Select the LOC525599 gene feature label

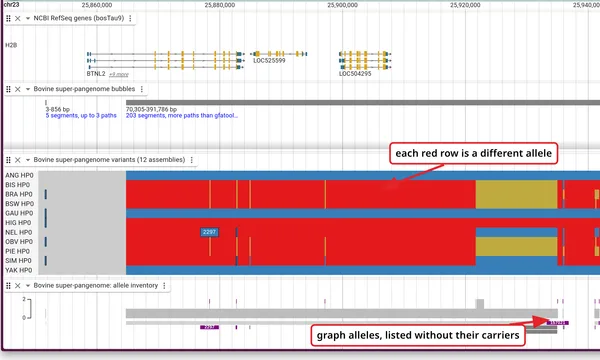[269, 60]
